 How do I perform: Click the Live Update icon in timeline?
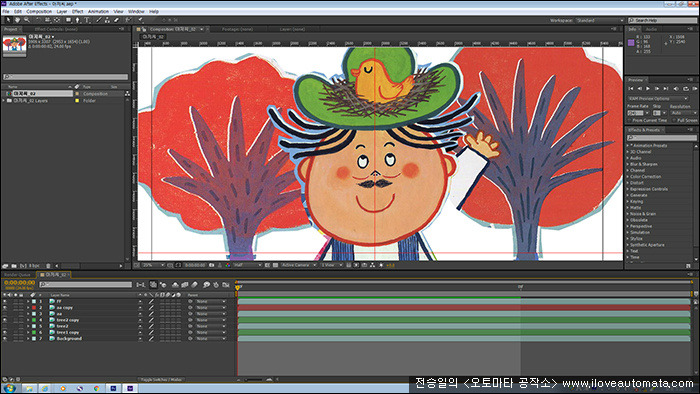(x=153, y=284)
